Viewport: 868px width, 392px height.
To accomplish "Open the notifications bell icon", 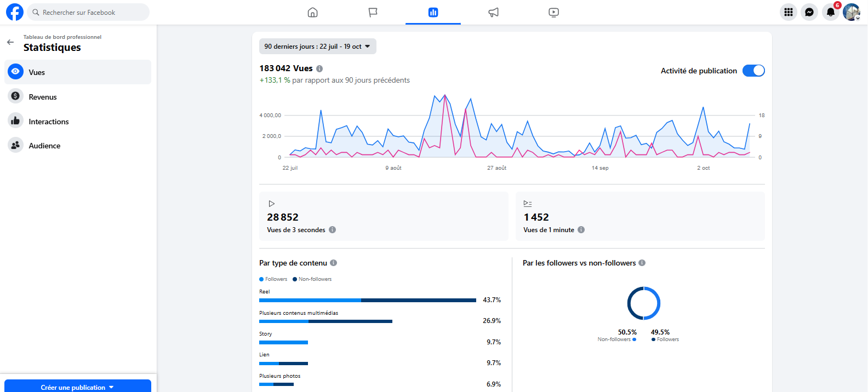I will pyautogui.click(x=830, y=12).
